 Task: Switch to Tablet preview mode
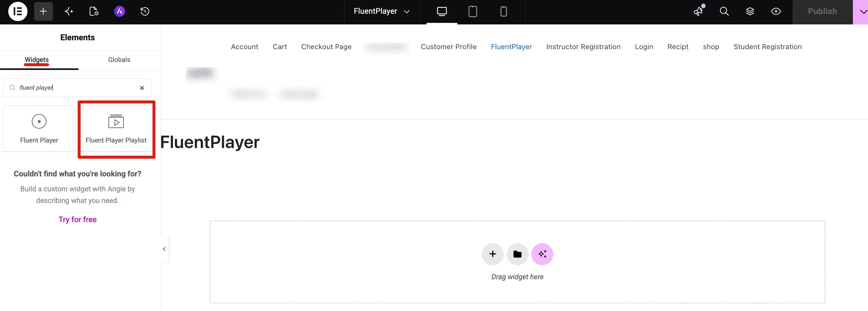pyautogui.click(x=473, y=11)
